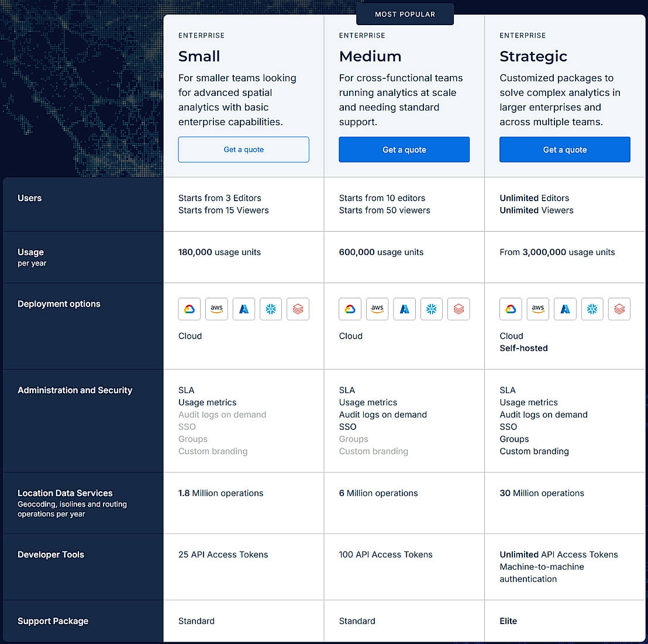Click 'Standard' support in Medium plan
The image size is (648, 644).
pyautogui.click(x=357, y=621)
